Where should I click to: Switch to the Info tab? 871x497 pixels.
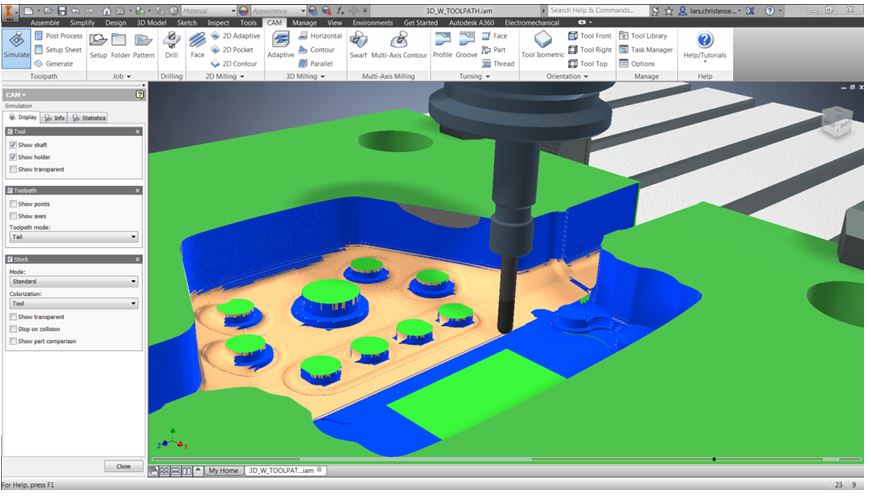[x=54, y=118]
